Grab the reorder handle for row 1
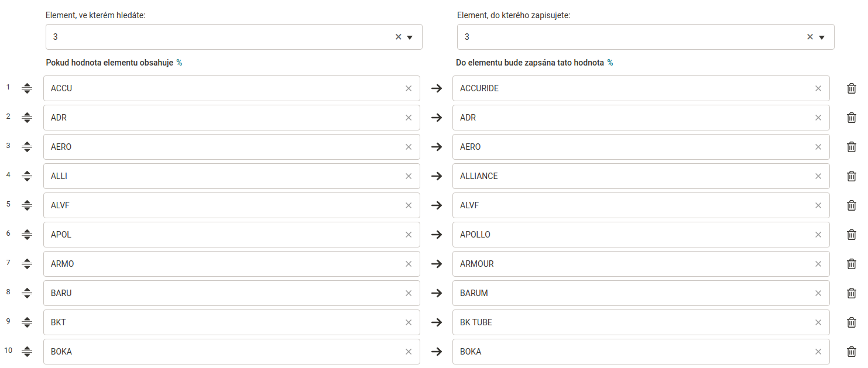 click(x=27, y=88)
